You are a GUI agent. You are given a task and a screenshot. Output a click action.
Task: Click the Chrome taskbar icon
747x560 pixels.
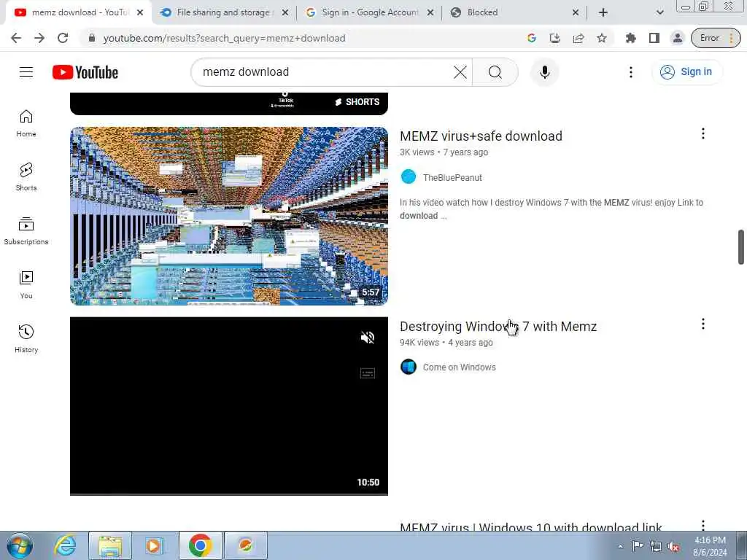pyautogui.click(x=200, y=545)
